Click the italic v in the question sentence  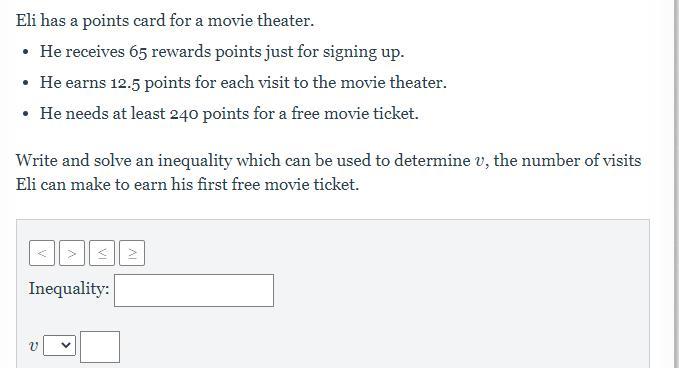pyautogui.click(x=479, y=161)
